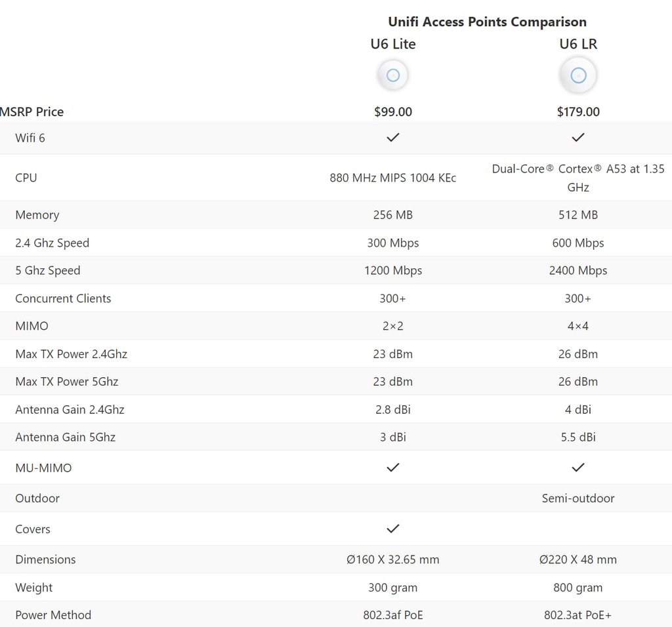Click the Semi-outdoor value for U6 LR
672x627 pixels.
pos(578,498)
